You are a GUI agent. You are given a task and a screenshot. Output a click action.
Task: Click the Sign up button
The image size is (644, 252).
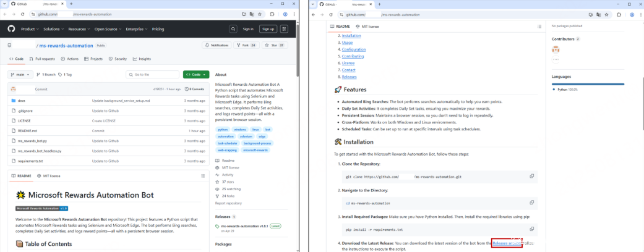click(x=268, y=29)
